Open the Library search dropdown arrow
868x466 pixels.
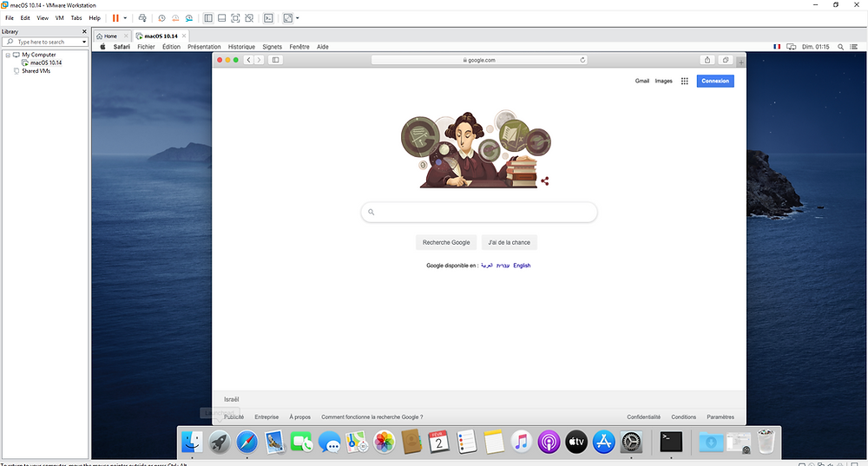[84, 42]
